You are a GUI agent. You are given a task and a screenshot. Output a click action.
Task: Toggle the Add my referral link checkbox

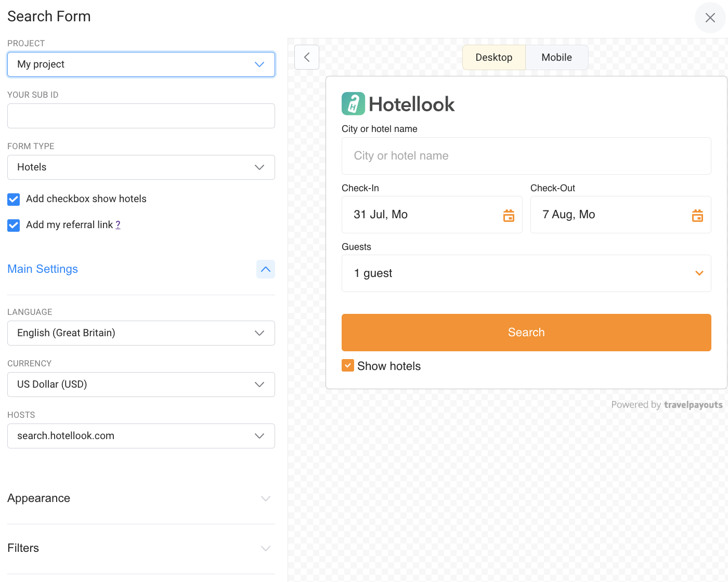pyautogui.click(x=14, y=225)
